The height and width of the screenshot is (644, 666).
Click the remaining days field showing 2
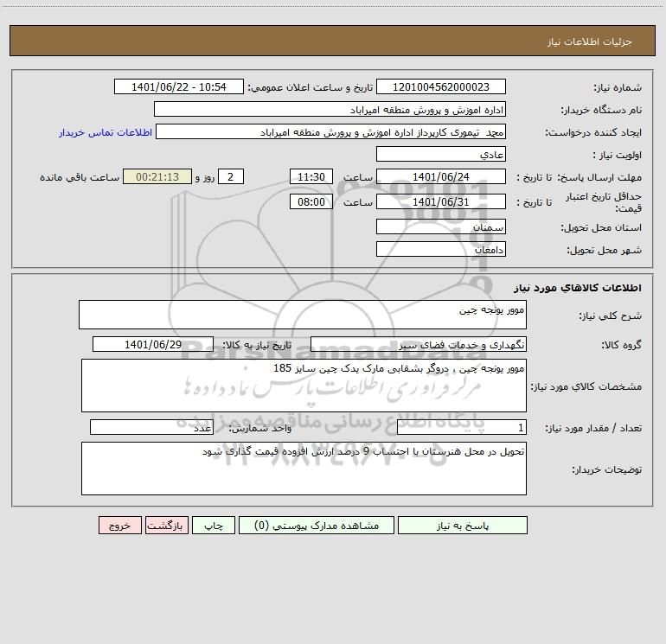[x=231, y=176]
